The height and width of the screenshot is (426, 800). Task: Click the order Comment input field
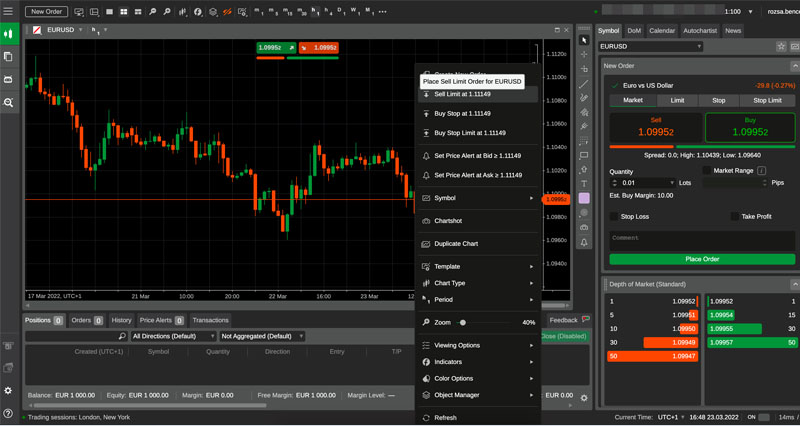point(702,240)
